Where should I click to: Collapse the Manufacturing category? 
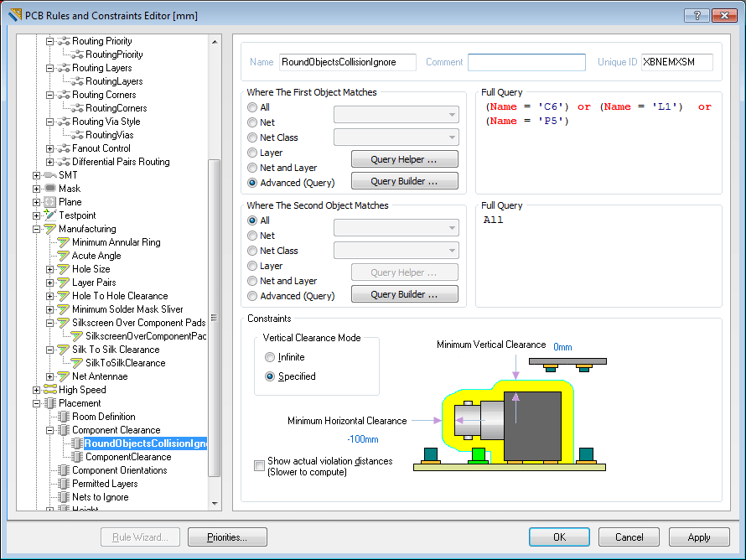(x=36, y=229)
